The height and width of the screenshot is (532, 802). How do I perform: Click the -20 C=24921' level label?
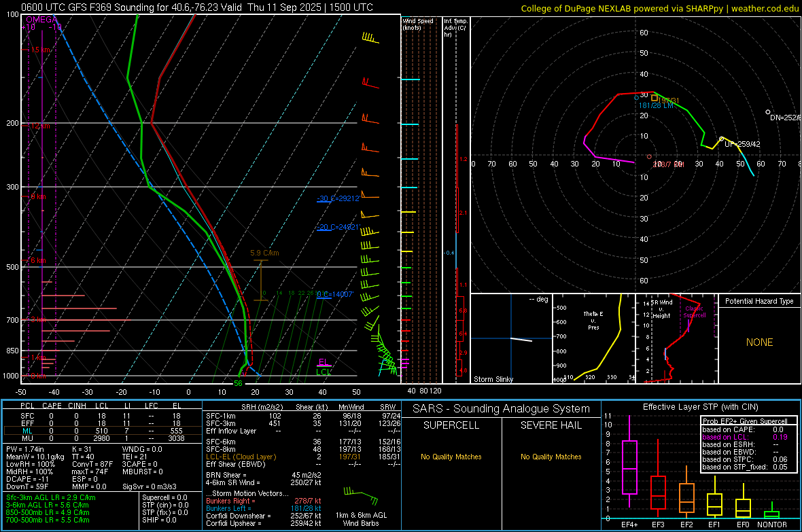pos(338,227)
